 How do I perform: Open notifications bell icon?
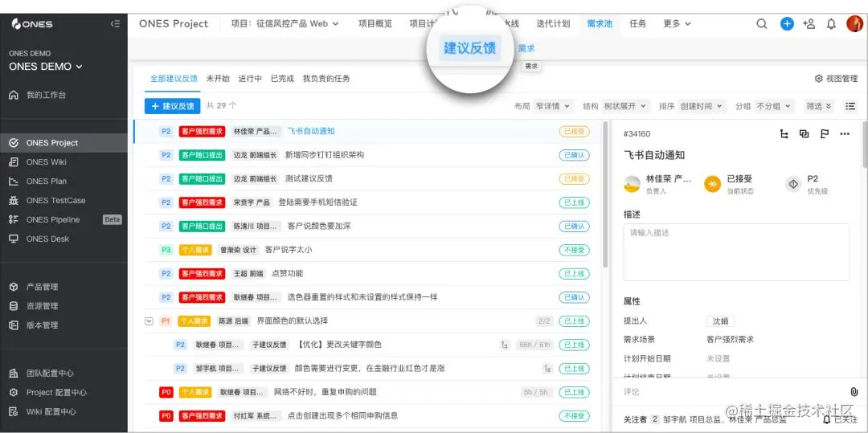tap(831, 24)
